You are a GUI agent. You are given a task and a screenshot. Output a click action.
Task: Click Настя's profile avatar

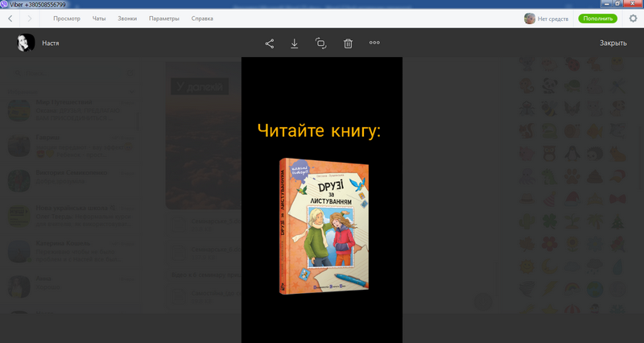tap(27, 43)
